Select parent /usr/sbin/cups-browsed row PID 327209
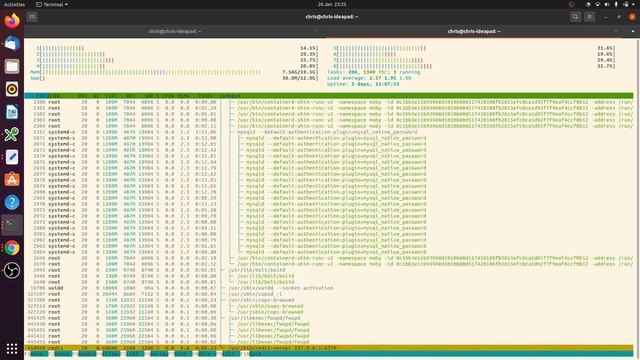 pyautogui.click(x=329, y=300)
